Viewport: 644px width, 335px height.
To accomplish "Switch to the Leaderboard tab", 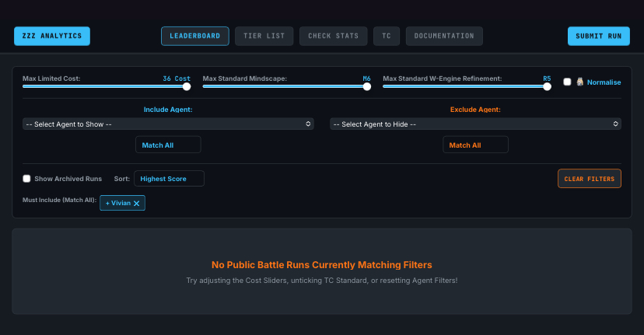I will 195,36.
